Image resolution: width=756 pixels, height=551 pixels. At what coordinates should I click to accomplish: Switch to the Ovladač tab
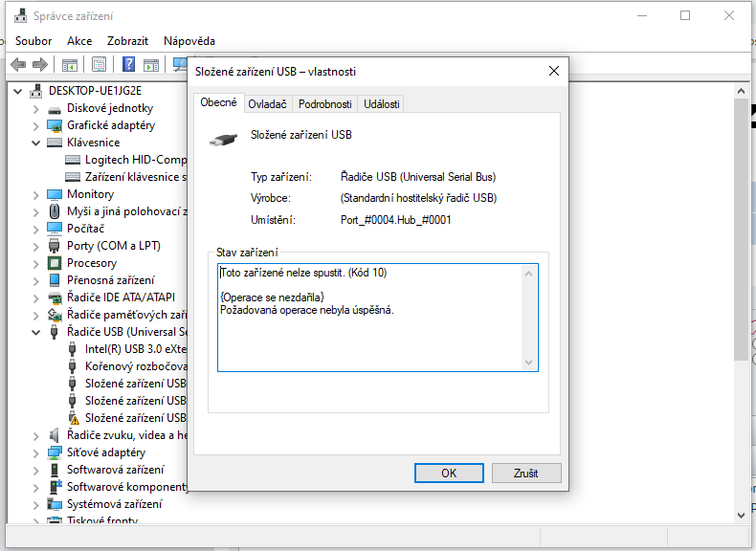pyautogui.click(x=266, y=104)
